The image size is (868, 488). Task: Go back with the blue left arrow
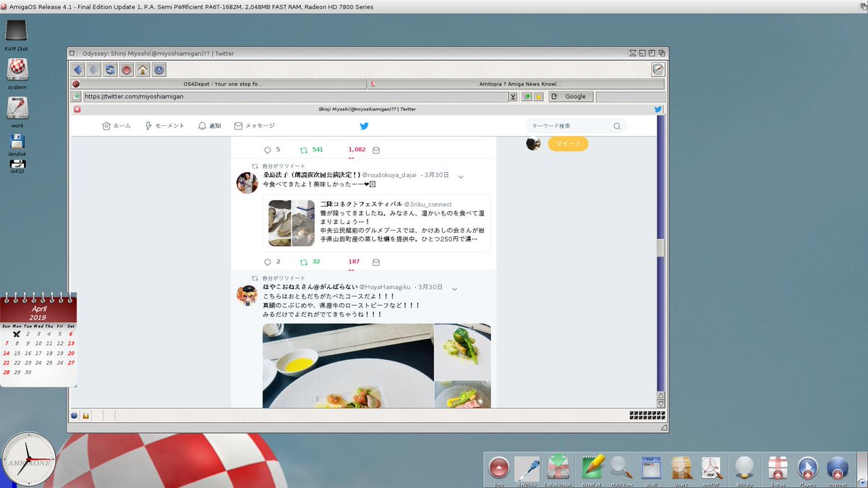(78, 69)
